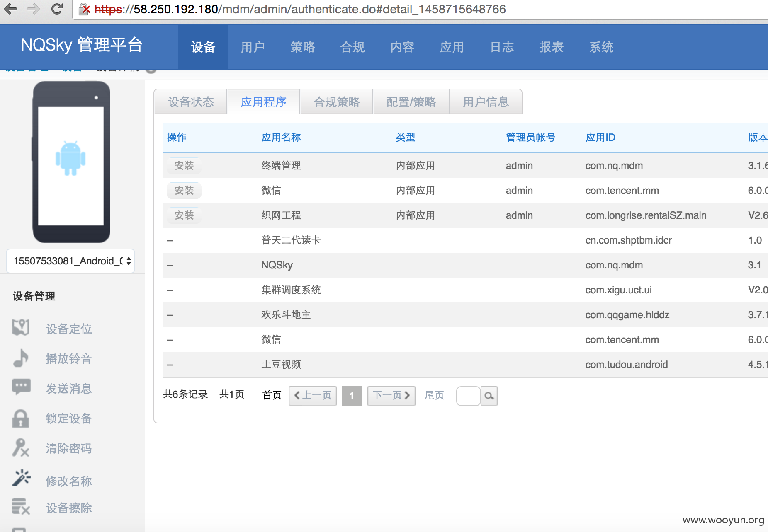
Task: Switch to the 设备状态 tab
Action: tap(191, 102)
